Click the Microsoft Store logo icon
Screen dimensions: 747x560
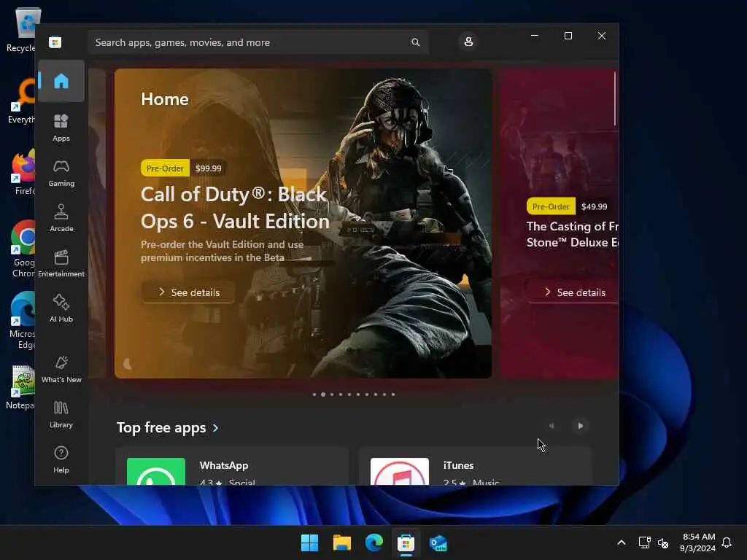[55, 42]
